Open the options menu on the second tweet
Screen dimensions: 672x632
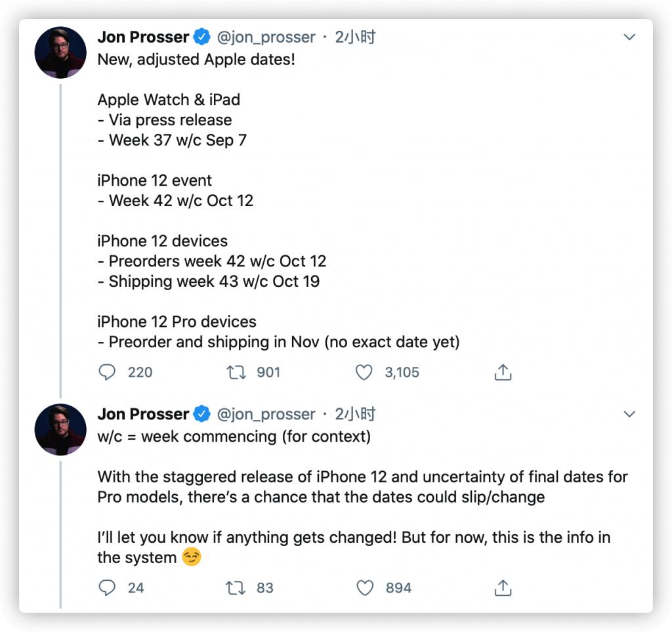(x=629, y=414)
